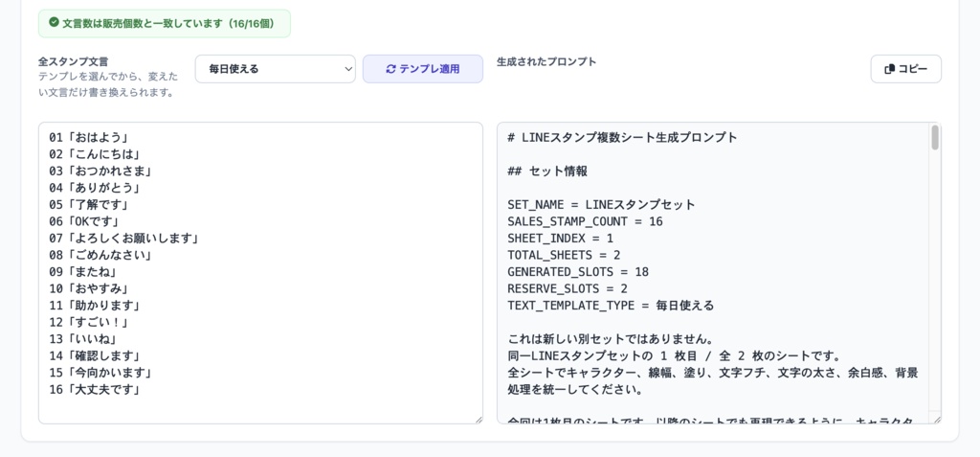
Task: Click line 05「了解です」
Action: pyautogui.click(x=88, y=205)
